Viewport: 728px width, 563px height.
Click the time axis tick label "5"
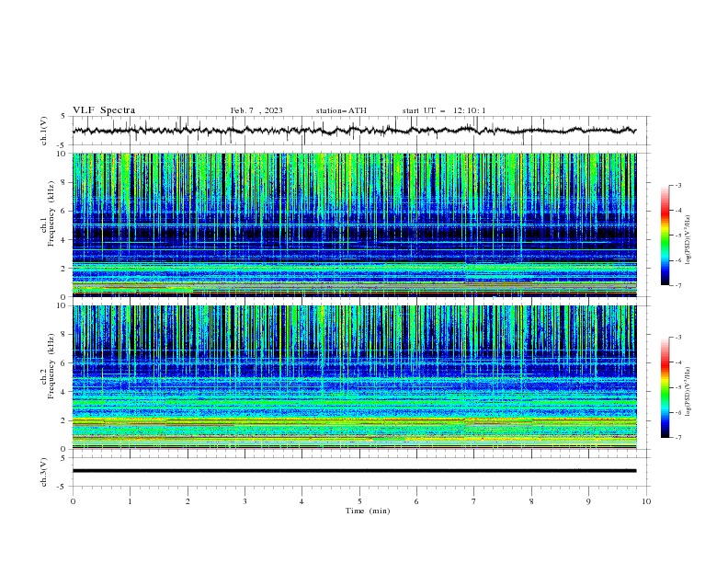[359, 501]
